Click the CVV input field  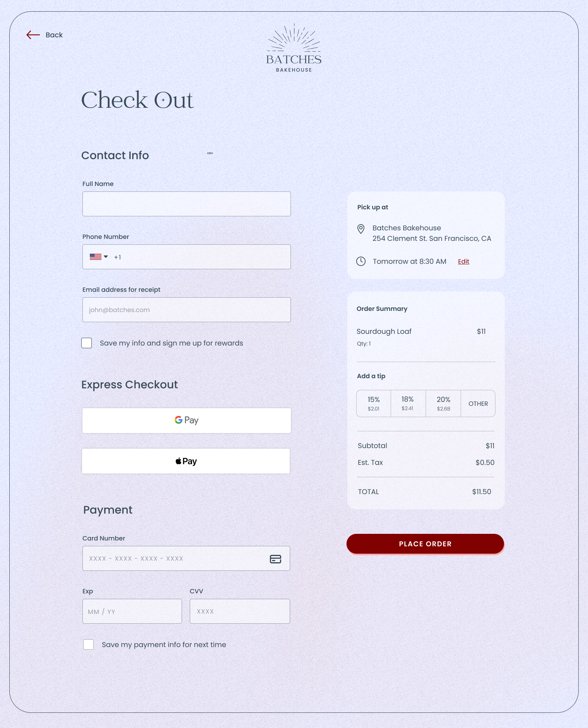pos(240,611)
